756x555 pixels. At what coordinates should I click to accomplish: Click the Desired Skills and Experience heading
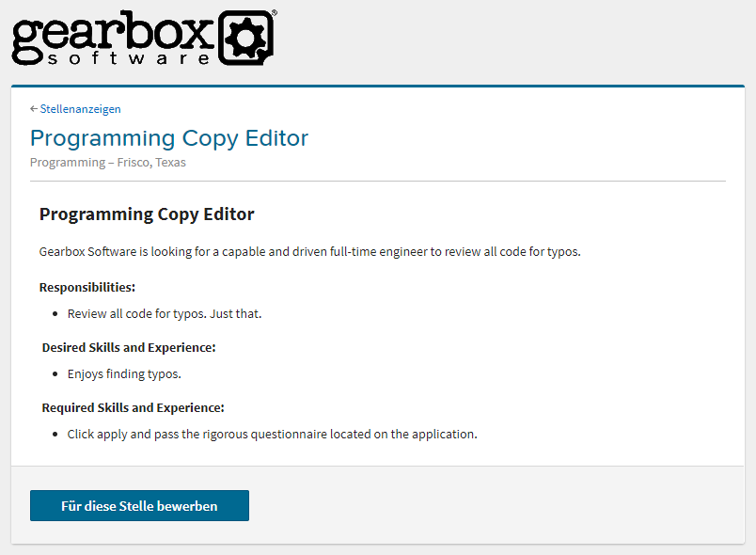coord(129,348)
